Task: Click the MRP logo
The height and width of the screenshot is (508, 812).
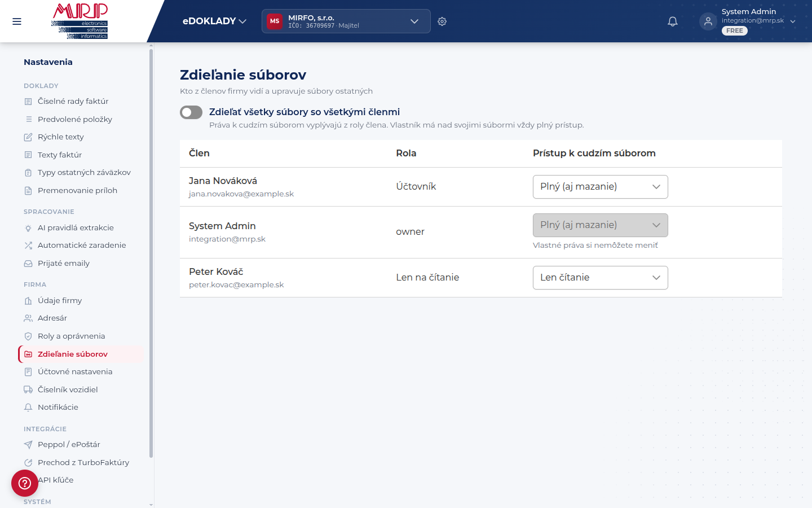Action: tap(80, 21)
